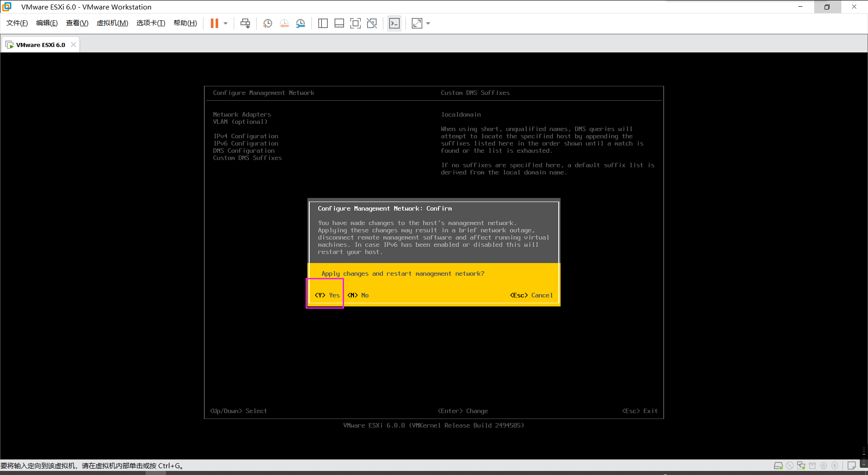Revert to the previous snapshot

pos(284,23)
